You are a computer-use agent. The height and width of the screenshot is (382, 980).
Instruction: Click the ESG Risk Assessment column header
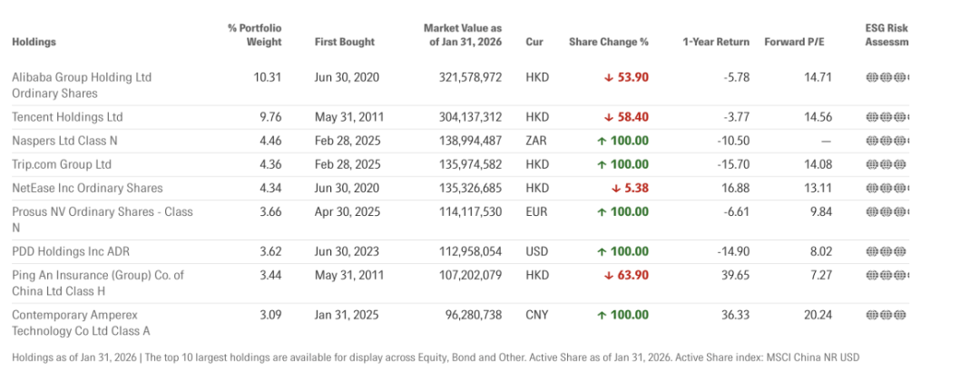(887, 35)
